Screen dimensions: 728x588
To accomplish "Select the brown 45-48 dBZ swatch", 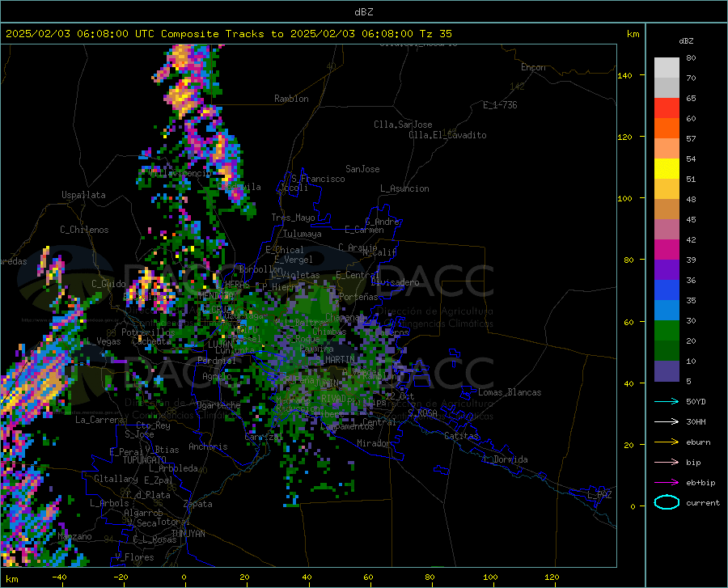I will [667, 209].
